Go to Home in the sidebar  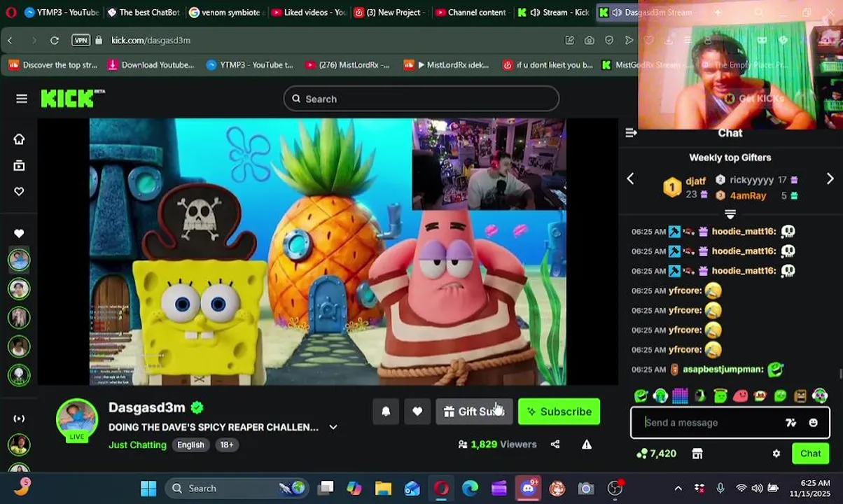pyautogui.click(x=19, y=139)
